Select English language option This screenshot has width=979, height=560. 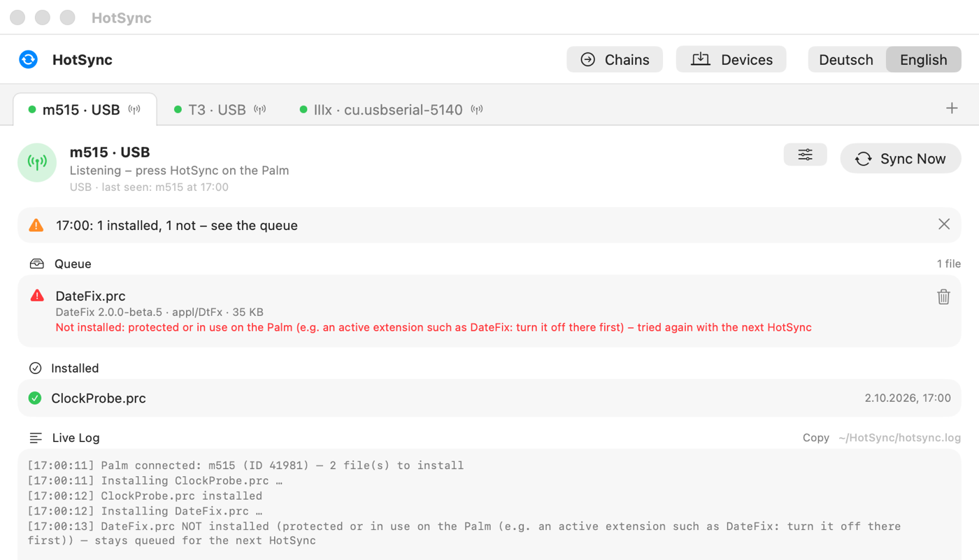[x=923, y=59]
